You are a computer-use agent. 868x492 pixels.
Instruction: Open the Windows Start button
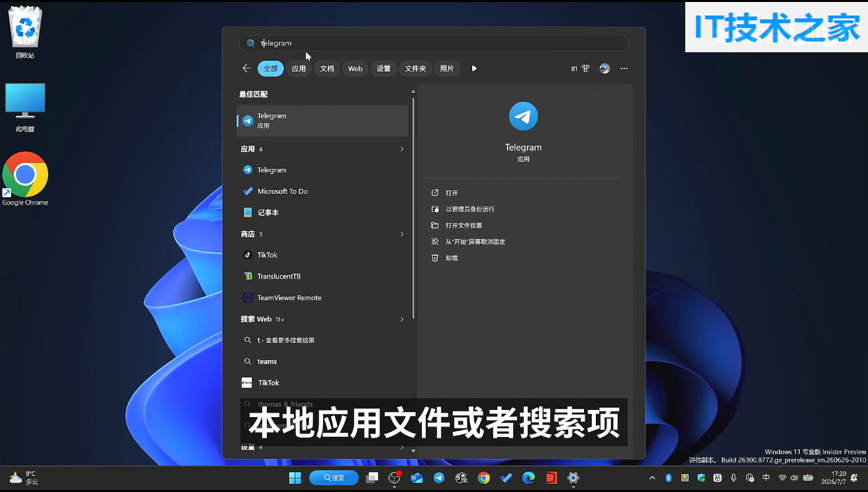[295, 477]
